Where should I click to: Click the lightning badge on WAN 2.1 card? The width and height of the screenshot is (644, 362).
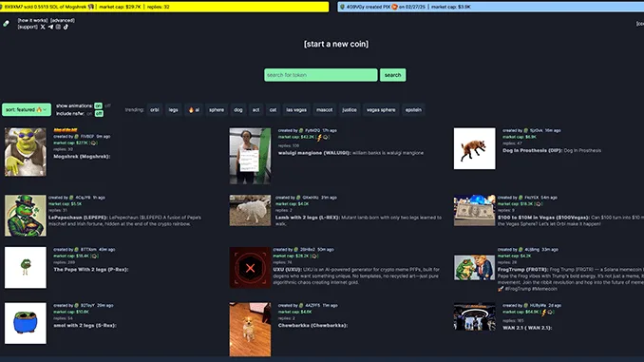[544, 313]
